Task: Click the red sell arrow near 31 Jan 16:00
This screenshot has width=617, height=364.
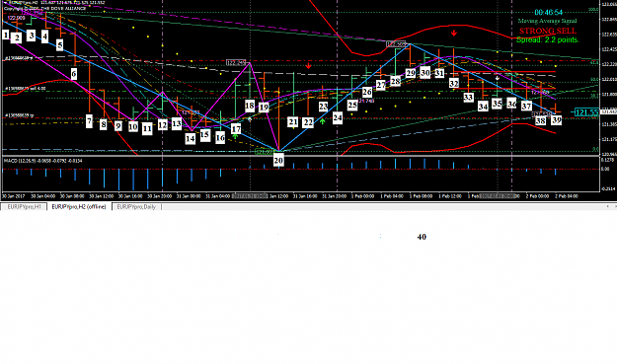Action: (x=308, y=66)
